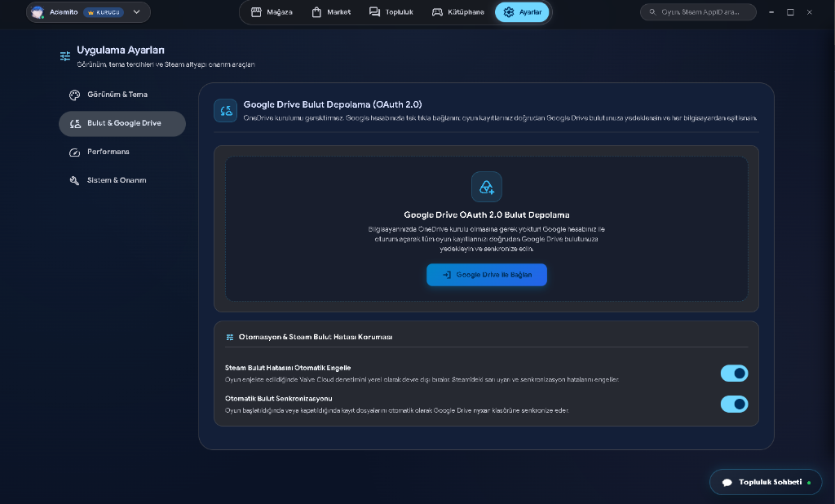Open the Mağaza store tab
Screen dimensions: 835x504
tap(272, 11)
